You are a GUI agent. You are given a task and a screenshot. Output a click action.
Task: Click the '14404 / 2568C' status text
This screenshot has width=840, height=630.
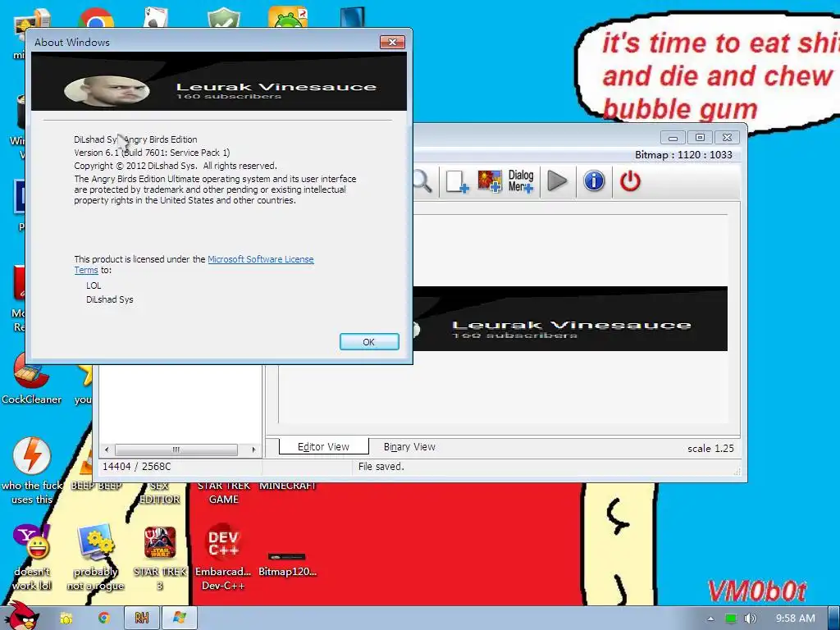pyautogui.click(x=137, y=467)
